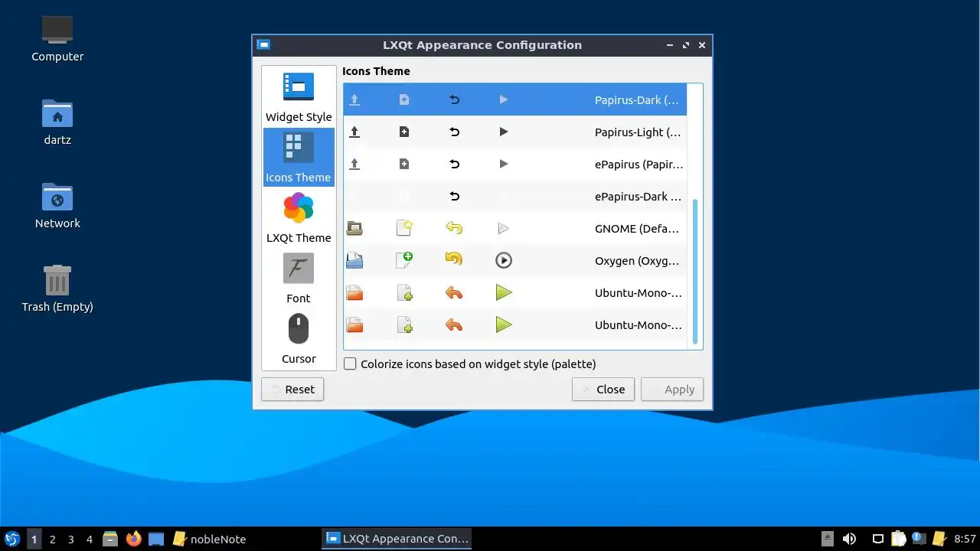Switch to the LXQt Theme page
This screenshot has width=980, height=551.
[299, 218]
